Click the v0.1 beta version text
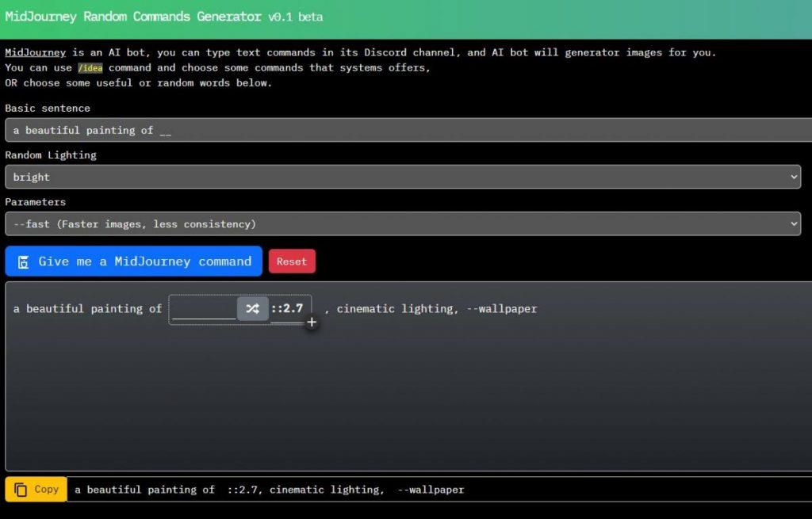812x519 pixels. 295,17
